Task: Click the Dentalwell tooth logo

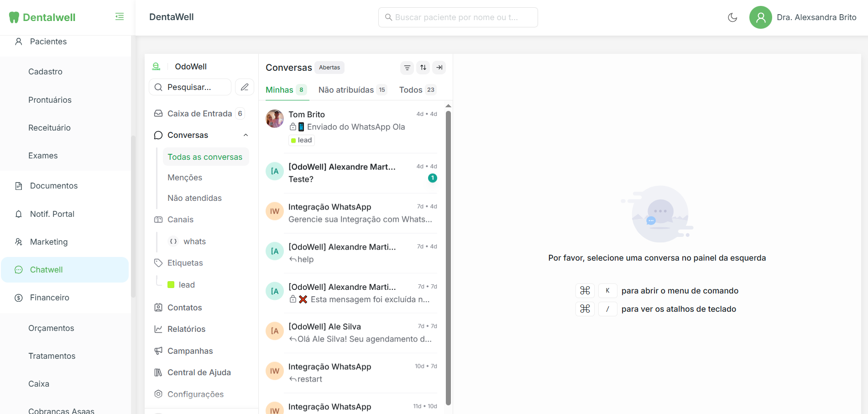Action: click(x=14, y=17)
